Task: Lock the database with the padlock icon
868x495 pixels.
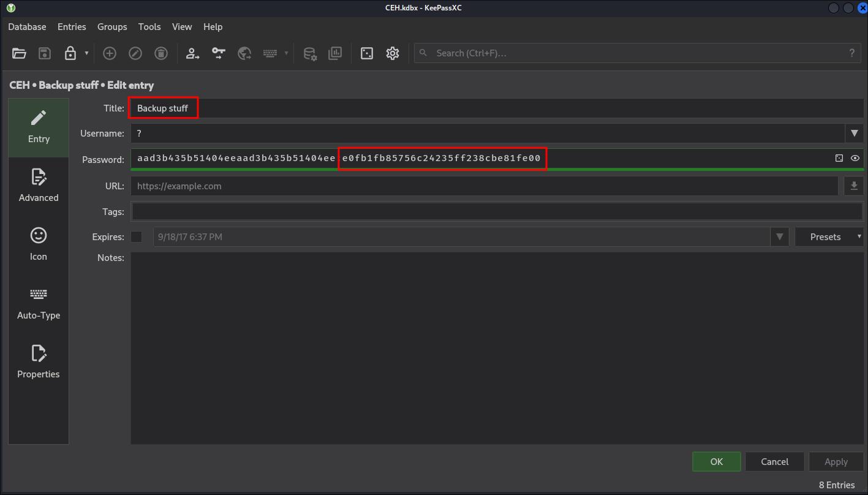Action: pos(70,53)
